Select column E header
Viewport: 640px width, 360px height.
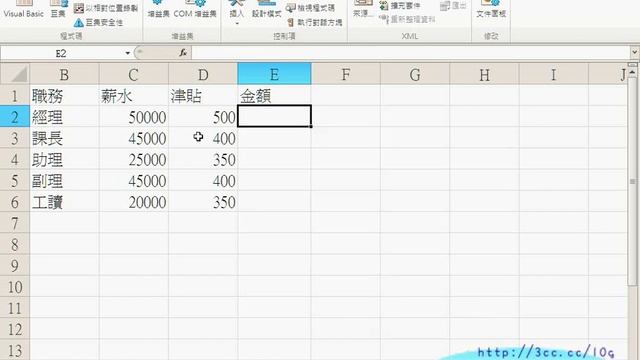274,74
